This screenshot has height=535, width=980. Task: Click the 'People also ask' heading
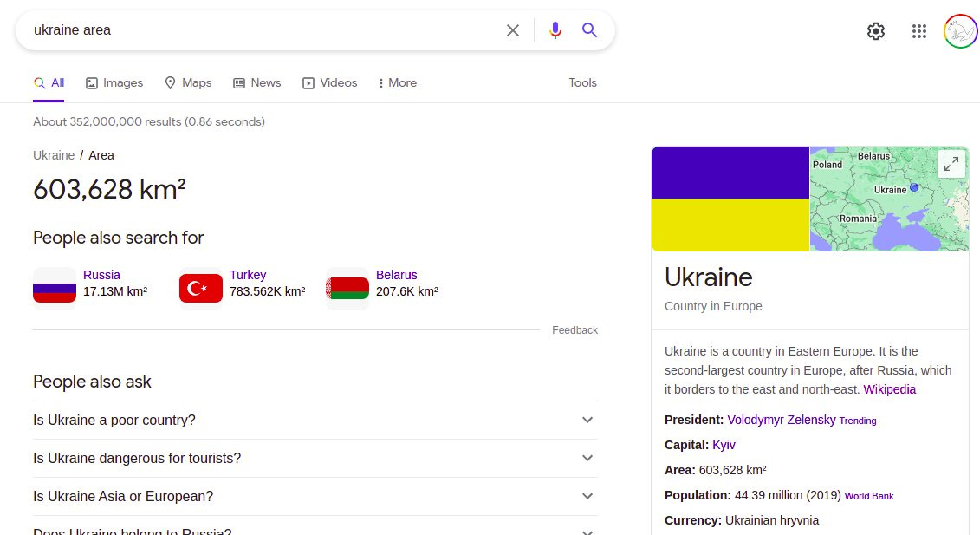coord(92,382)
